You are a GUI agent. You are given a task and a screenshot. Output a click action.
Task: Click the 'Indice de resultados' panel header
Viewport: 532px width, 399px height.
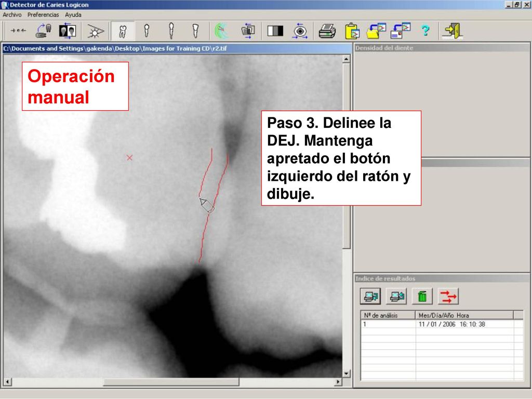442,278
